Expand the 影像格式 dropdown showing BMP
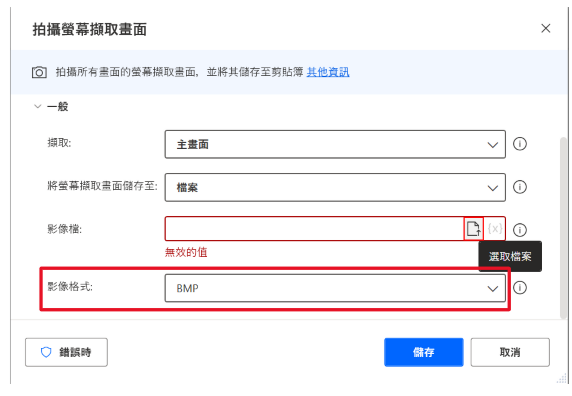 coord(335,288)
